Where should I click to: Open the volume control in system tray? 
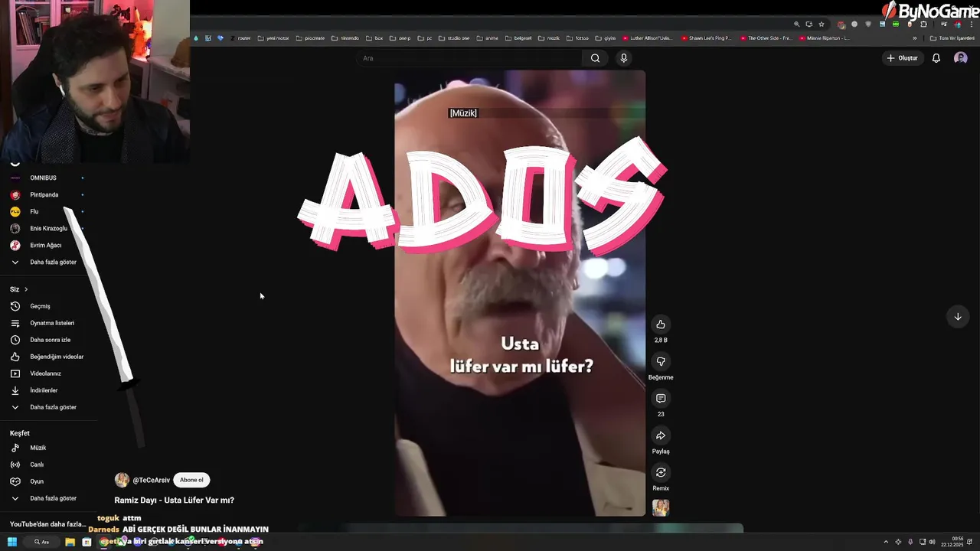[x=932, y=542]
